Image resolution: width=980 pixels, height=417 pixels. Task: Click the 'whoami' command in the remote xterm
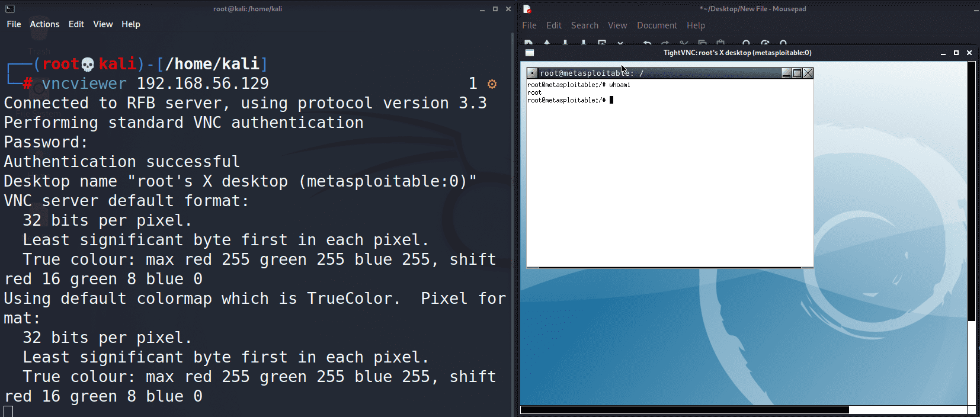[x=620, y=85]
